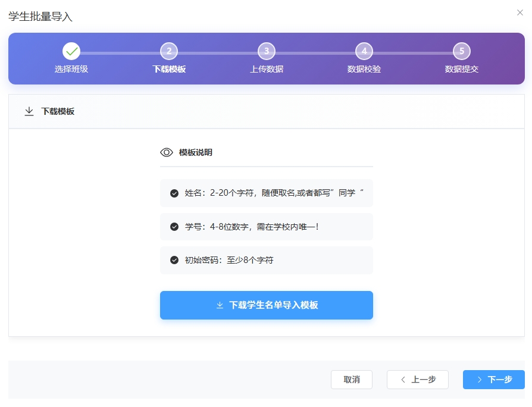Click the download arrow inside blue template button
This screenshot has height=407, width=532.
click(x=219, y=305)
